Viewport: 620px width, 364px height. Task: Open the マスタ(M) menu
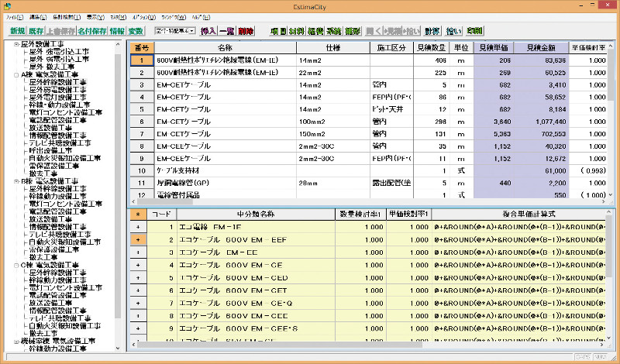pos(119,17)
